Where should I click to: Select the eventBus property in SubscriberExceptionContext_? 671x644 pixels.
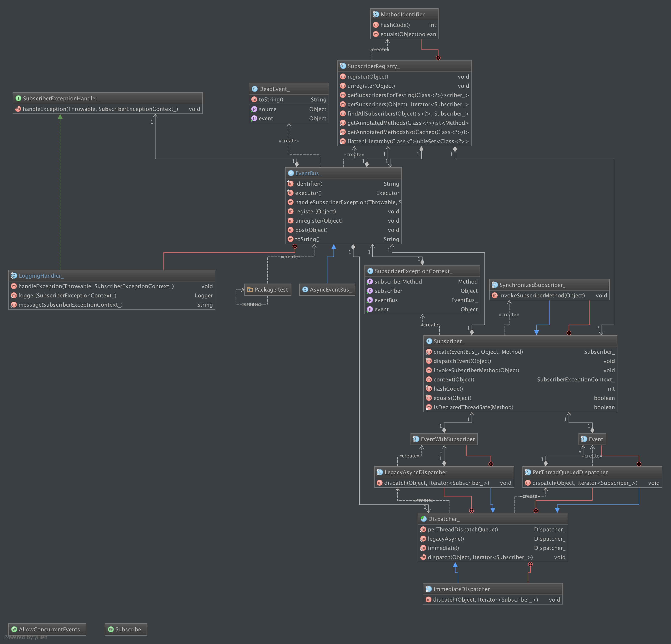click(386, 300)
